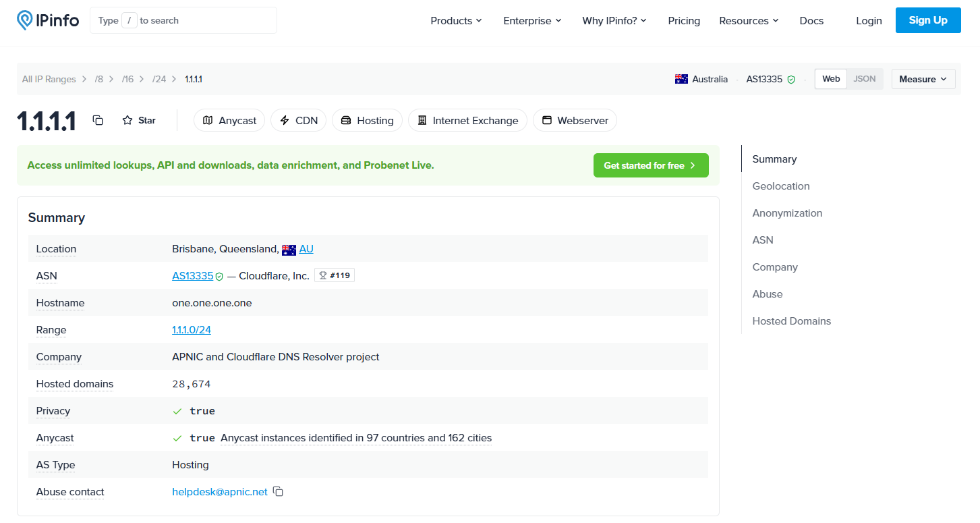
Task: Switch to Web view
Action: (831, 79)
